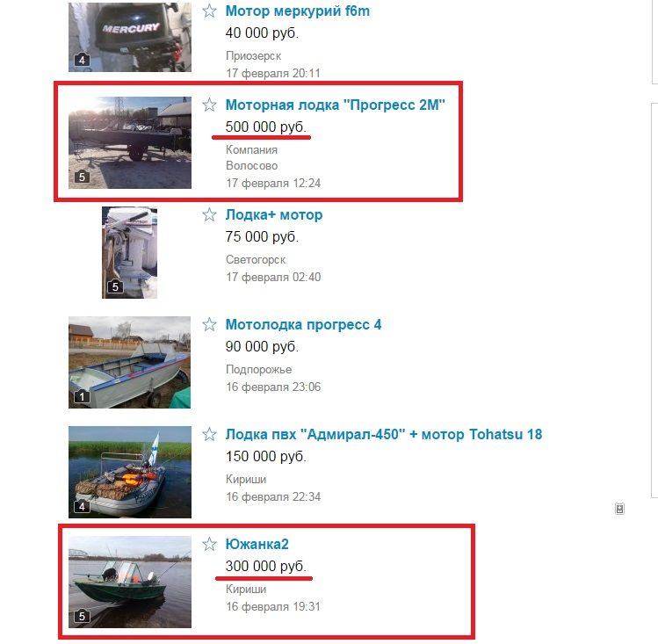The image size is (658, 644).
Task: Open 'Лодка пвх Адмирал-450 + мотор Tohatsu 18'
Action: (x=384, y=434)
